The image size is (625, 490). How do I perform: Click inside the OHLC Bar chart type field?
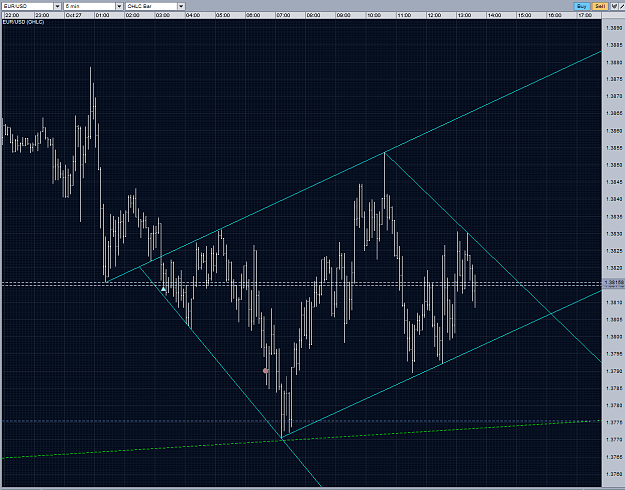point(151,6)
